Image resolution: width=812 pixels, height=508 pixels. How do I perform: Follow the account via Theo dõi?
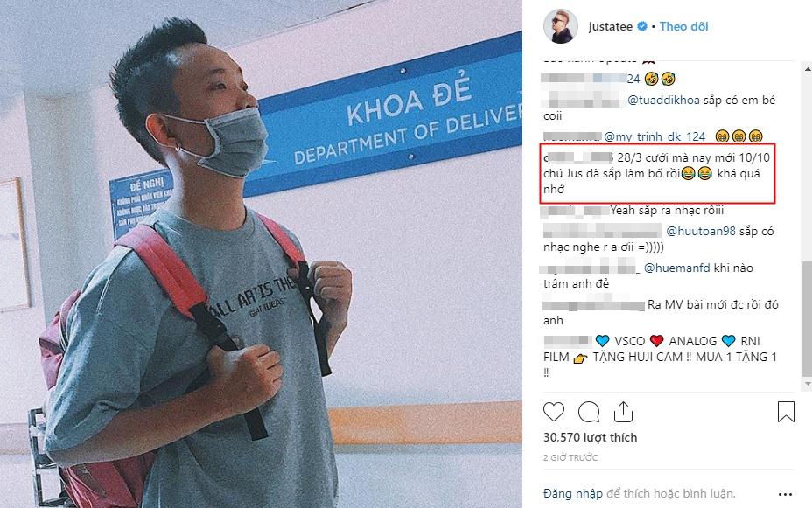(683, 26)
